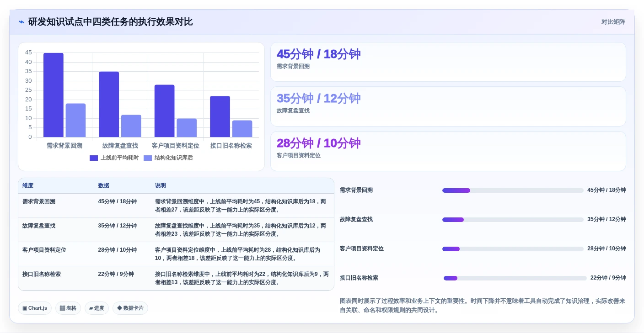Screen dimensions: 644x333
Task: Click the chart axis label 需求背景回溯
Action: tap(64, 146)
